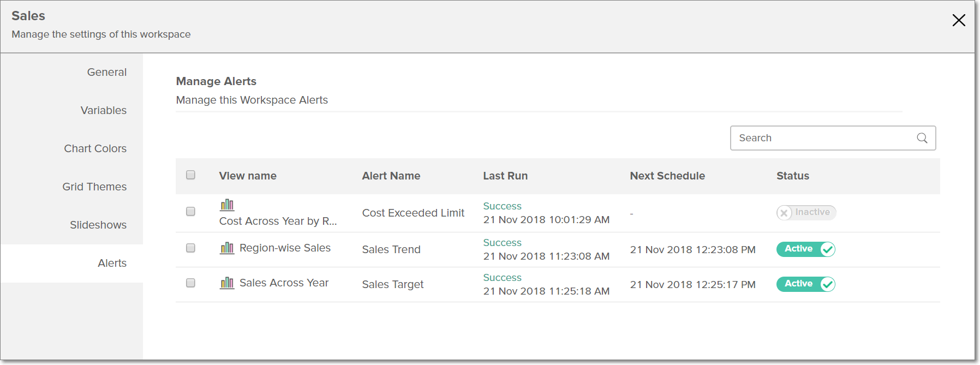Click chart icon next to Sales Across Year

pyautogui.click(x=227, y=283)
